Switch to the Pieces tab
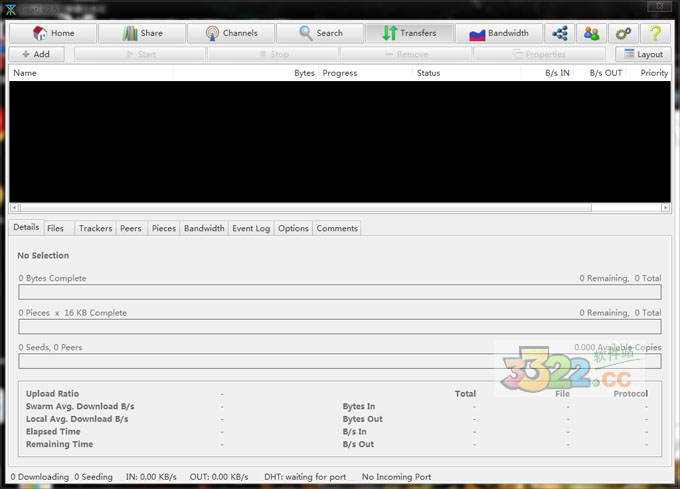This screenshot has width=680, height=489. (163, 228)
